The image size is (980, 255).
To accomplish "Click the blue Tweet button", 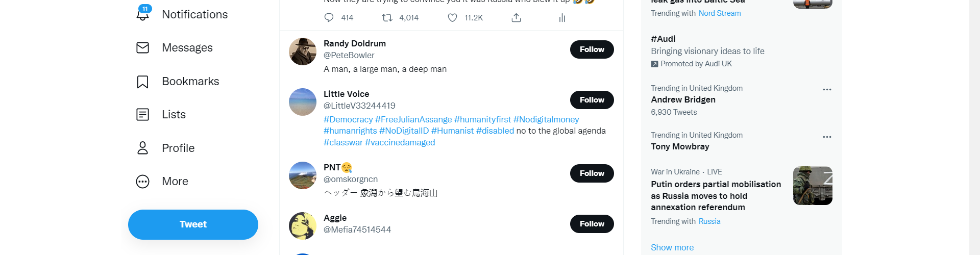I will pos(193,224).
